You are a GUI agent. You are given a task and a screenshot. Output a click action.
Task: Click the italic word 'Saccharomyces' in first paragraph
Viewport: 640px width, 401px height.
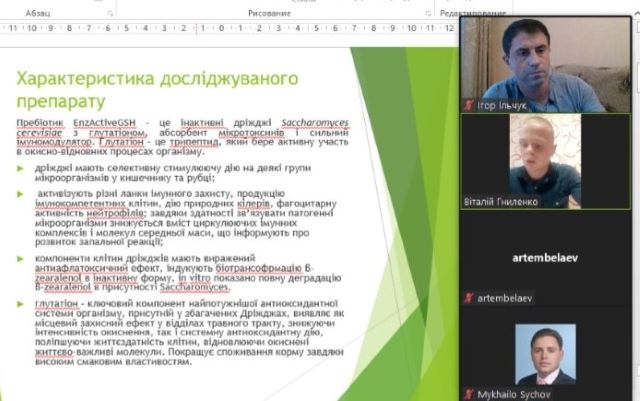[x=315, y=123]
